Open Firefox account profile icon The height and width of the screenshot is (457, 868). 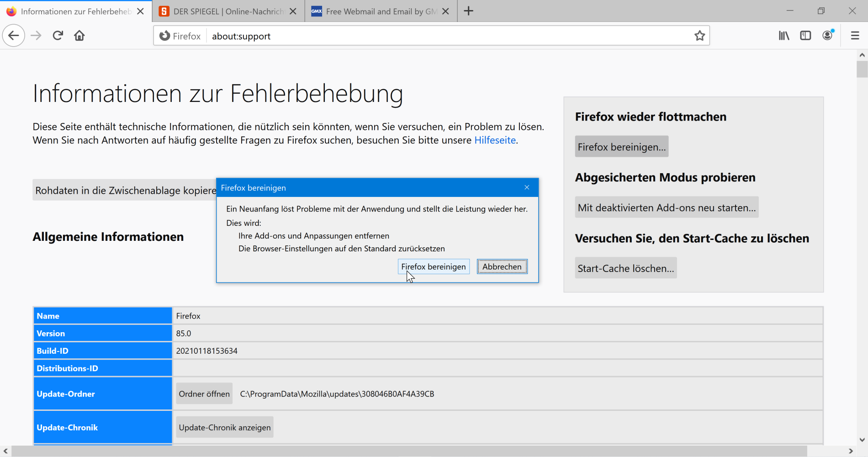tap(828, 36)
